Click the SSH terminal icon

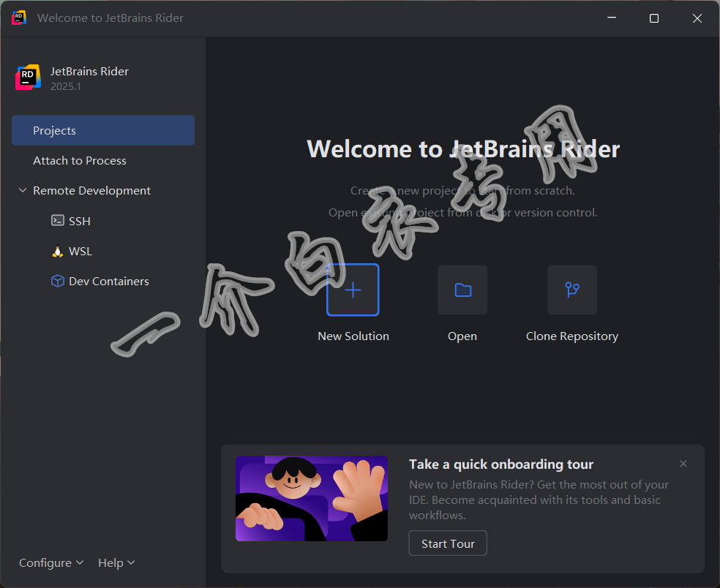(57, 221)
